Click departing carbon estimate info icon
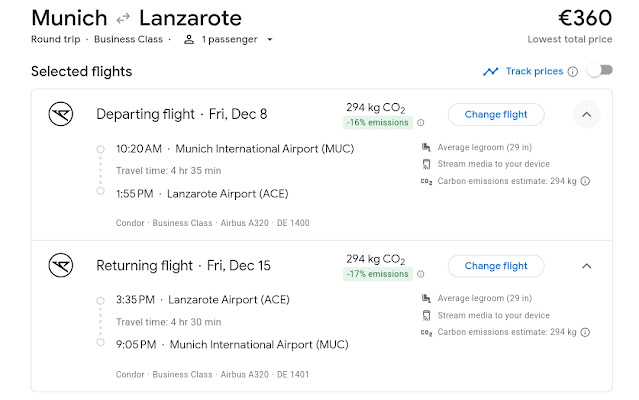This screenshot has width=639, height=400. (586, 181)
